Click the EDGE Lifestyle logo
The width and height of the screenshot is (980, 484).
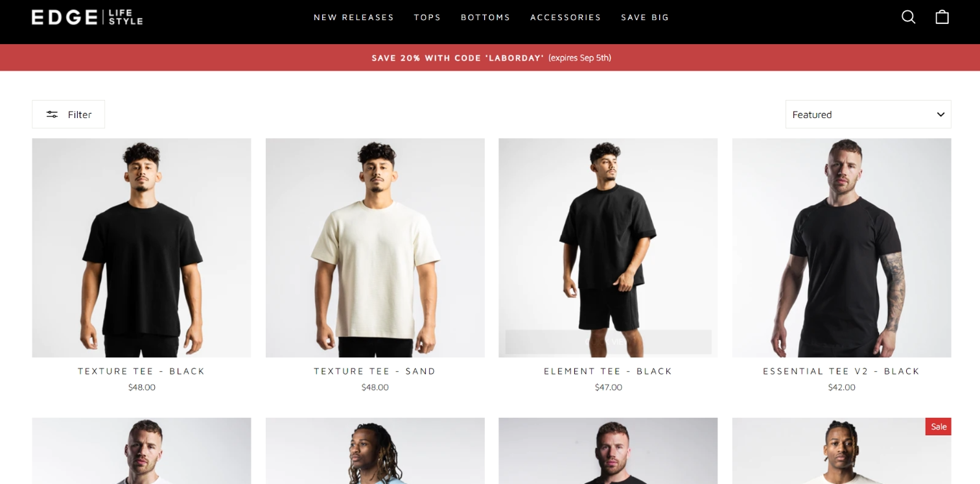(x=87, y=18)
